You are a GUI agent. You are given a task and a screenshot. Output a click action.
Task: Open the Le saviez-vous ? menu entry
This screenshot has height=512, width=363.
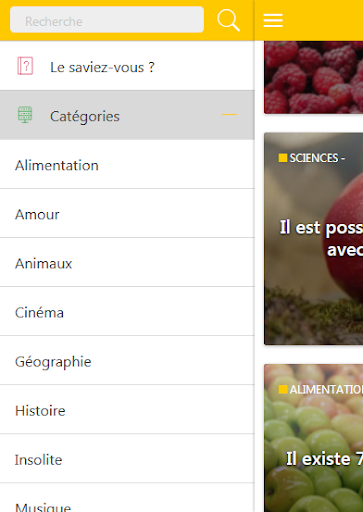(x=127, y=66)
